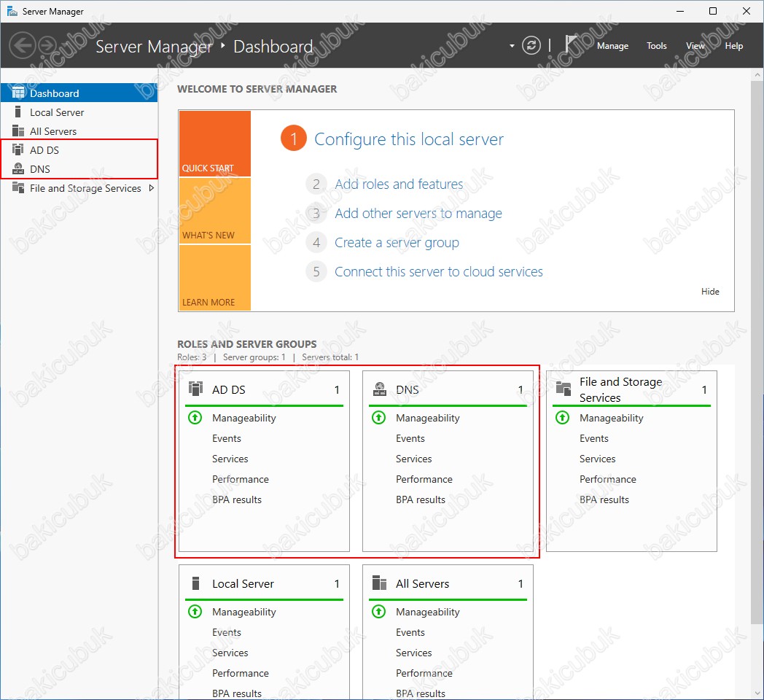764x700 pixels.
Task: Open the navigation history dropdown arrow
Action: [512, 46]
